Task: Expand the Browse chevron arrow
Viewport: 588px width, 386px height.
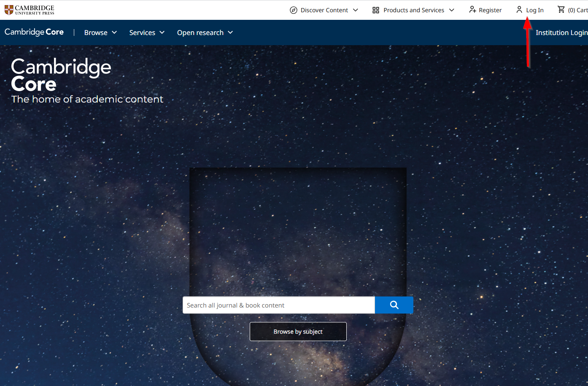Action: (114, 32)
